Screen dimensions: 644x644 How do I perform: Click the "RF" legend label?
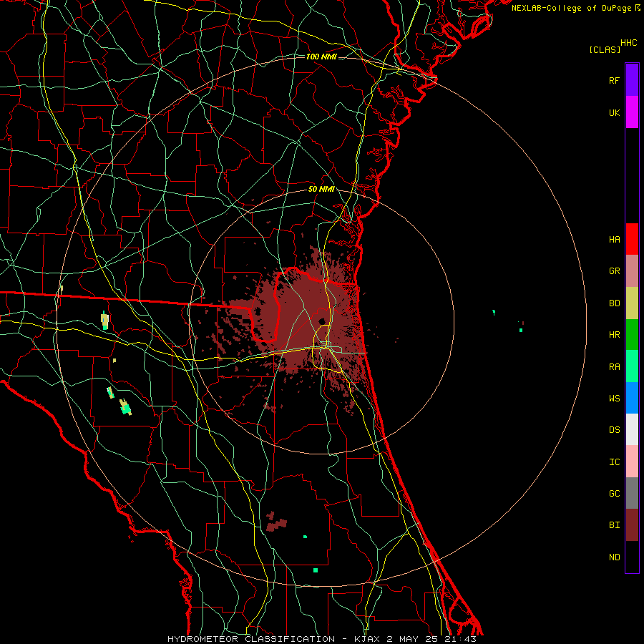[x=614, y=80]
